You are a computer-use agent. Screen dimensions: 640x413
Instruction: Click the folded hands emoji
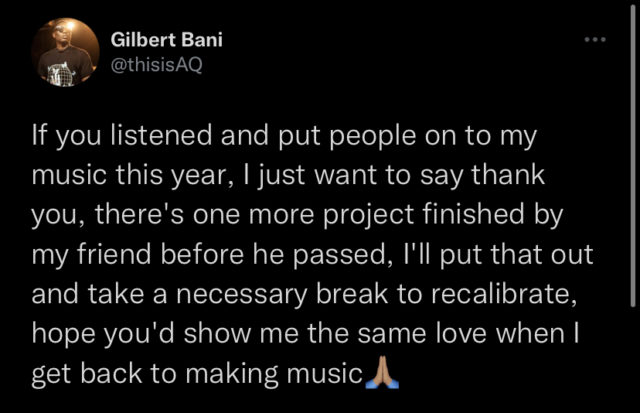pos(382,372)
